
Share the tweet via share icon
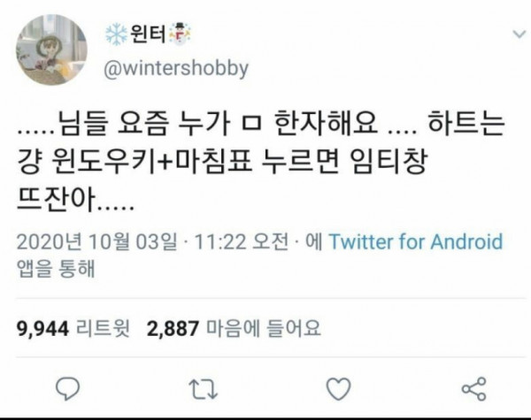[x=474, y=389]
